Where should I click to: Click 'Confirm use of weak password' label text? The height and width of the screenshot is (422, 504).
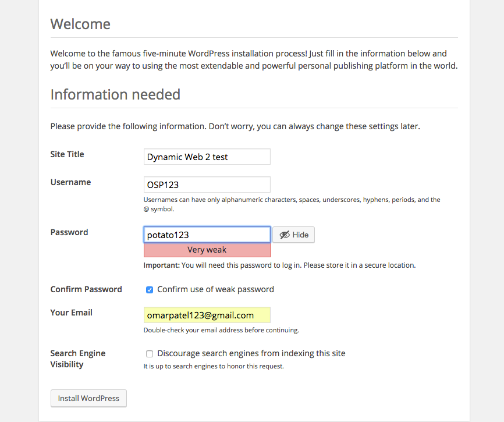[215, 289]
